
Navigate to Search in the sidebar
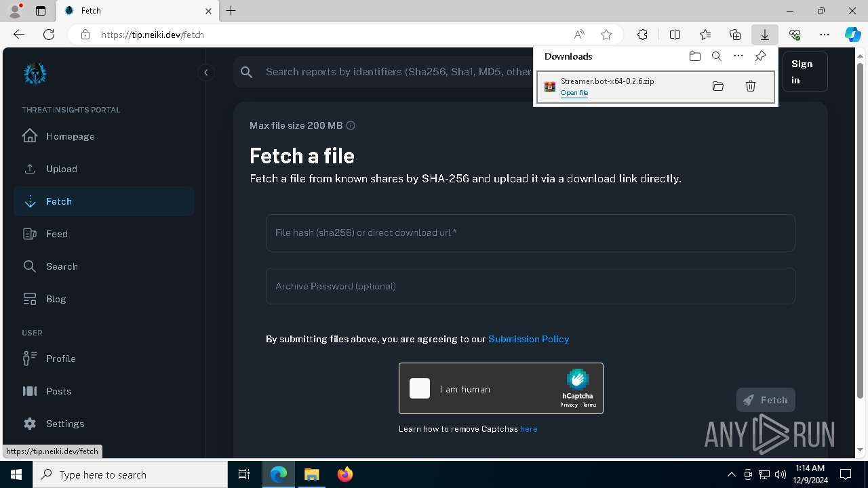tap(104, 266)
